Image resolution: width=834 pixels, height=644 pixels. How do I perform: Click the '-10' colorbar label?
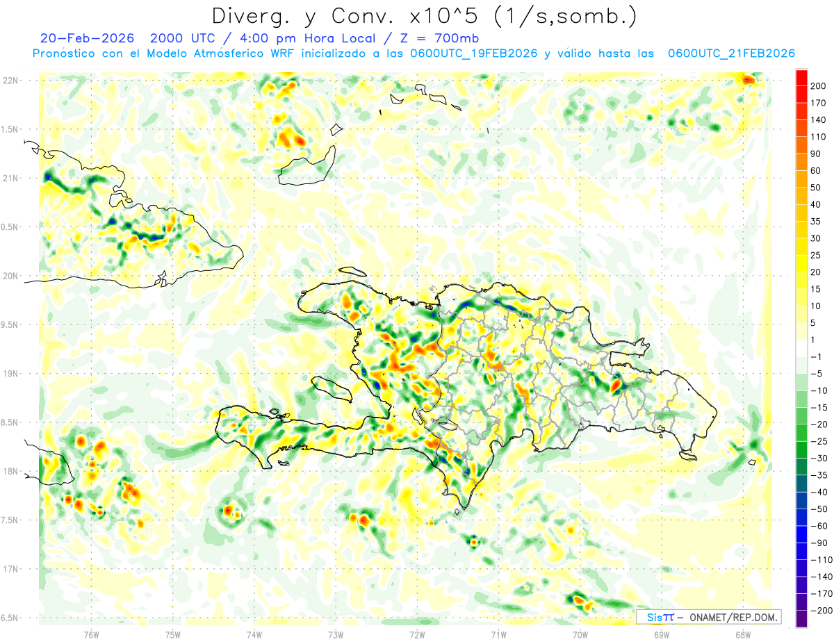[819, 391]
